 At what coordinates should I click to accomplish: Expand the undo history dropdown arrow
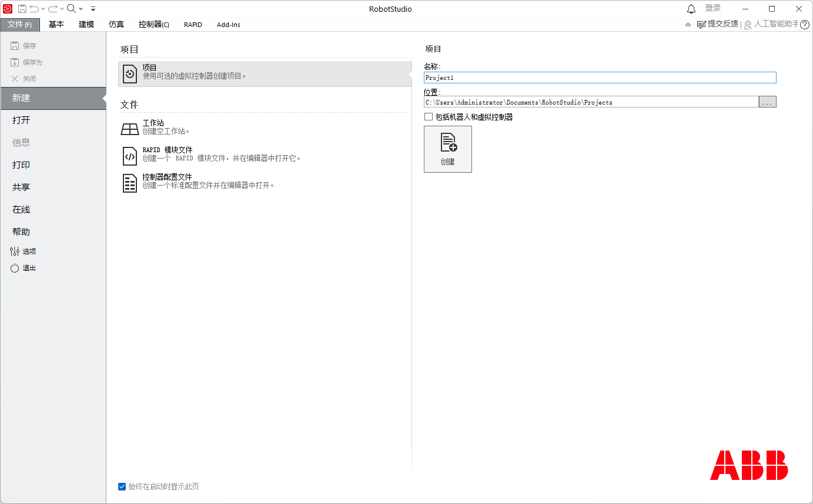click(44, 9)
